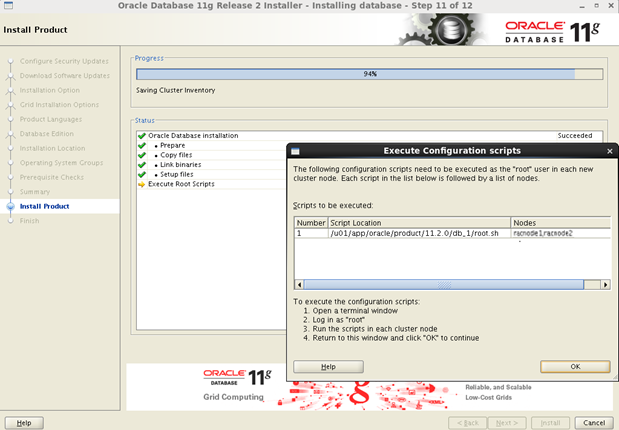Select the Copy files status row
The image size is (619, 430).
[212, 155]
